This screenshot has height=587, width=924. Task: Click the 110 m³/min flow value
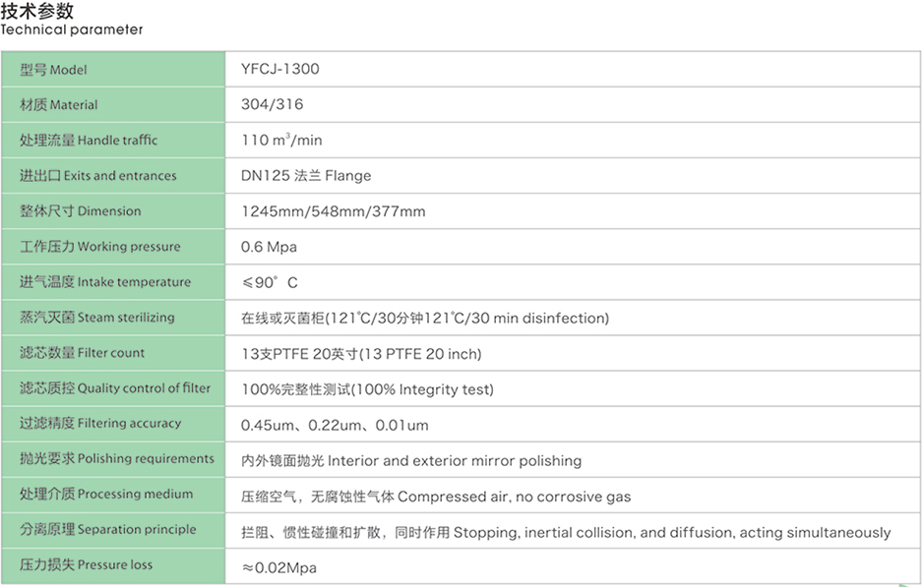[x=282, y=141]
